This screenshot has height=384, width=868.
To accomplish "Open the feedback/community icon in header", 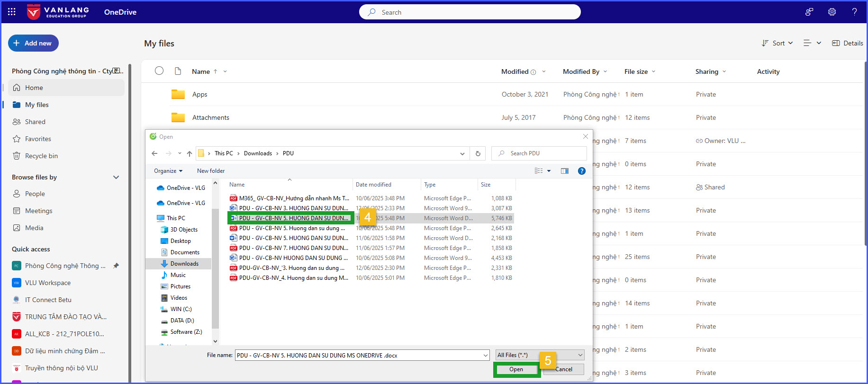I will [x=809, y=12].
